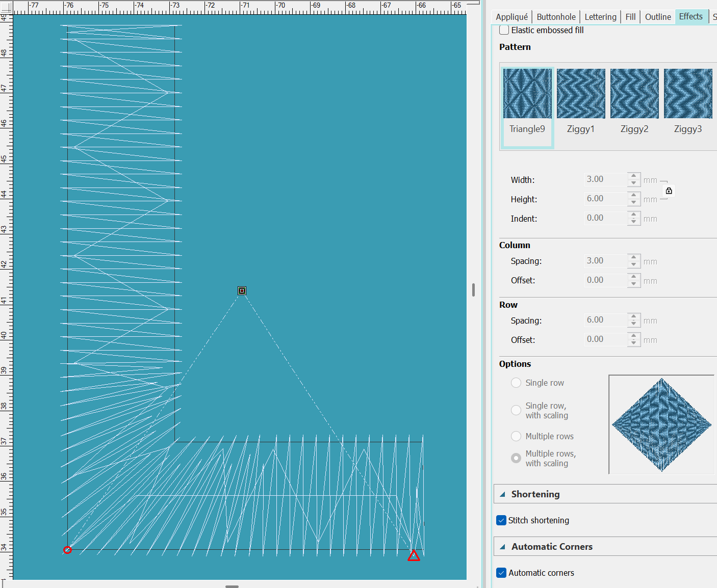717x588 pixels.
Task: Select the Effects tab
Action: point(691,16)
